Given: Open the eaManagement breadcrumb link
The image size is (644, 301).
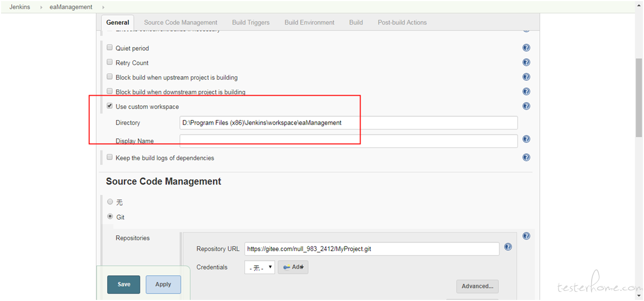Looking at the screenshot, I should point(71,7).
